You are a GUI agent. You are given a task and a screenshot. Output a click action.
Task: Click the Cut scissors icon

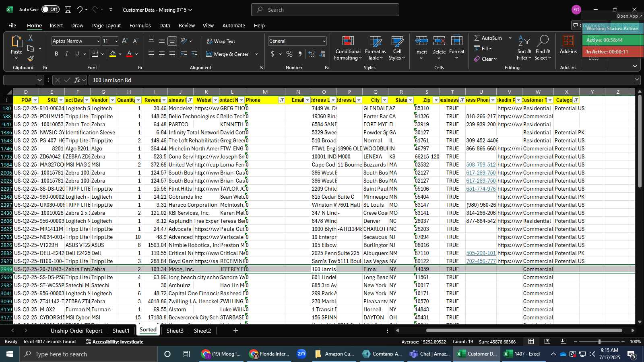click(31, 38)
